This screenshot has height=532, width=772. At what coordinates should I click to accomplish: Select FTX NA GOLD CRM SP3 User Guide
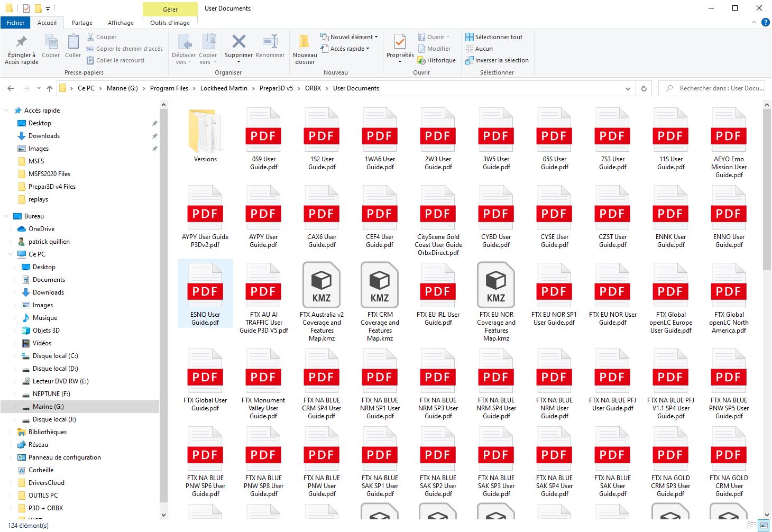click(x=670, y=462)
